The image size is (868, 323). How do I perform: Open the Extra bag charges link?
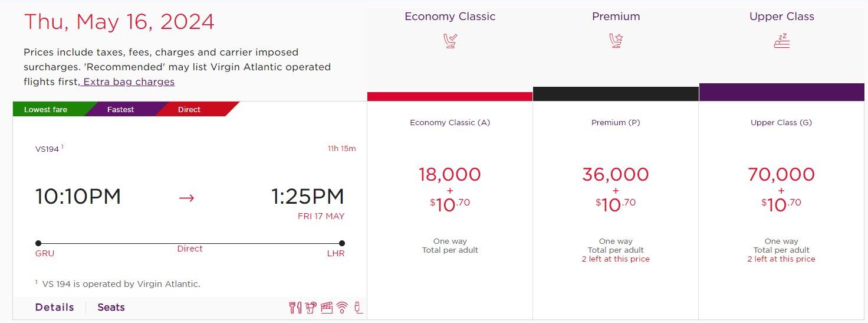128,81
